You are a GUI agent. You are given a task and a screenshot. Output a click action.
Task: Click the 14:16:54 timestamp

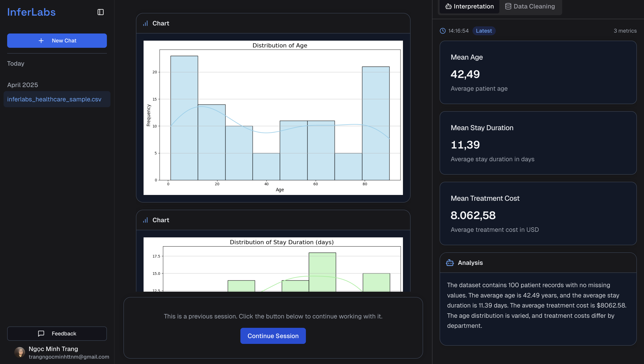coord(458,31)
